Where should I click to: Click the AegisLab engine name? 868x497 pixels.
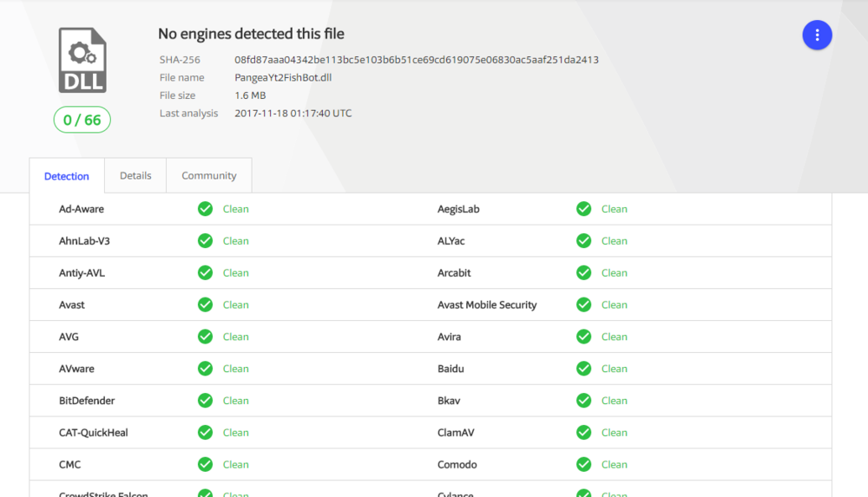tap(458, 209)
